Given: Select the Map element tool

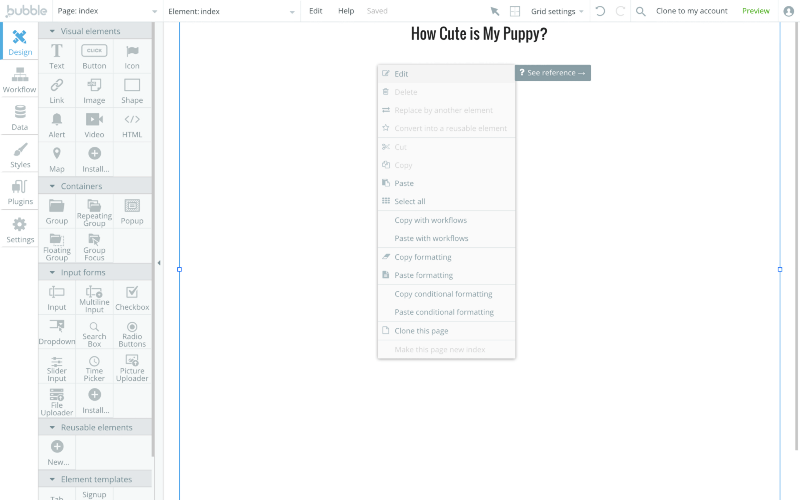Looking at the screenshot, I should (57, 159).
